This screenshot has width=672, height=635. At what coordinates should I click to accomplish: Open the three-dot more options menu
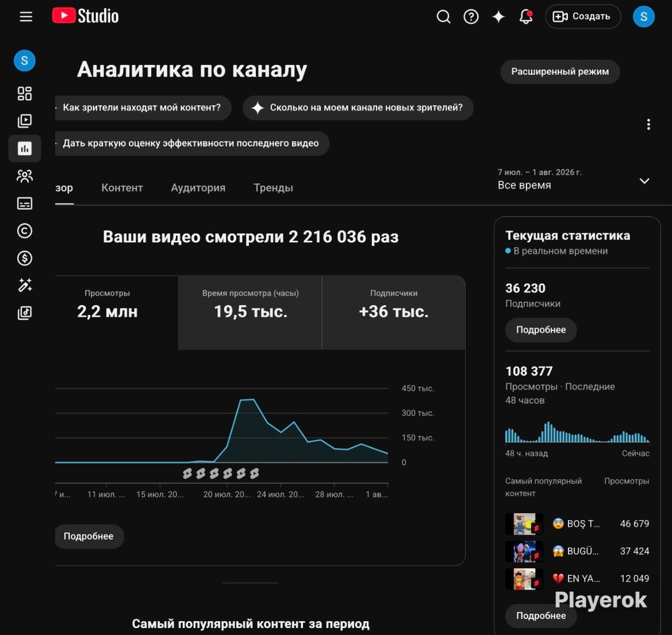pyautogui.click(x=648, y=124)
